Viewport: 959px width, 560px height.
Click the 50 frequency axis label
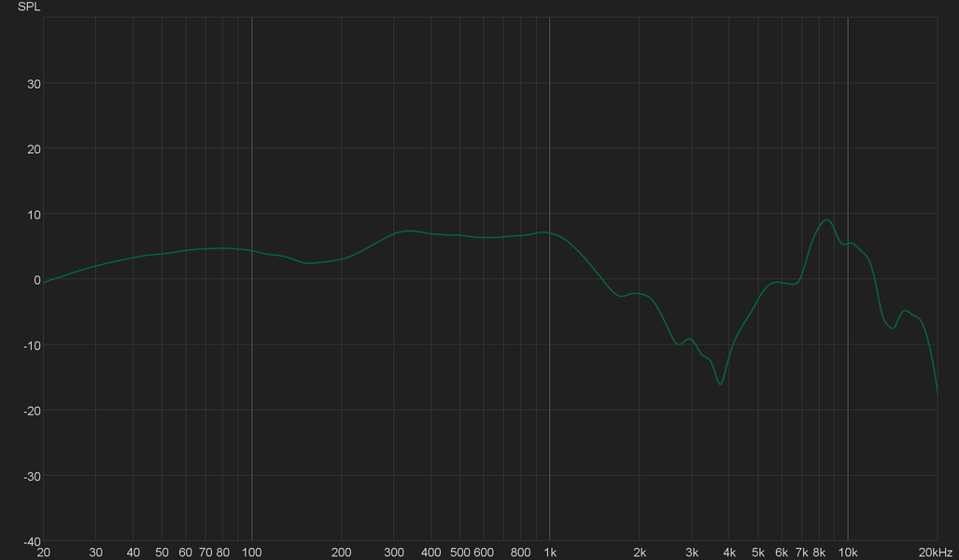click(x=162, y=553)
